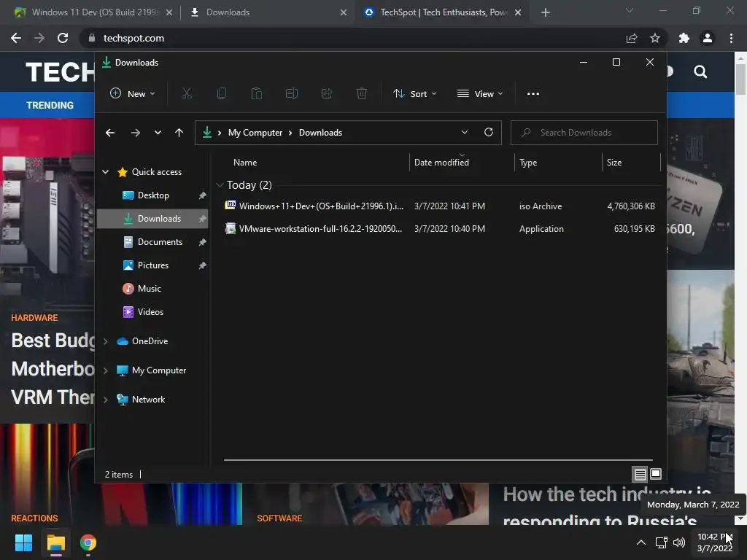Show hidden icons in system tray
747x560 pixels.
(641, 542)
